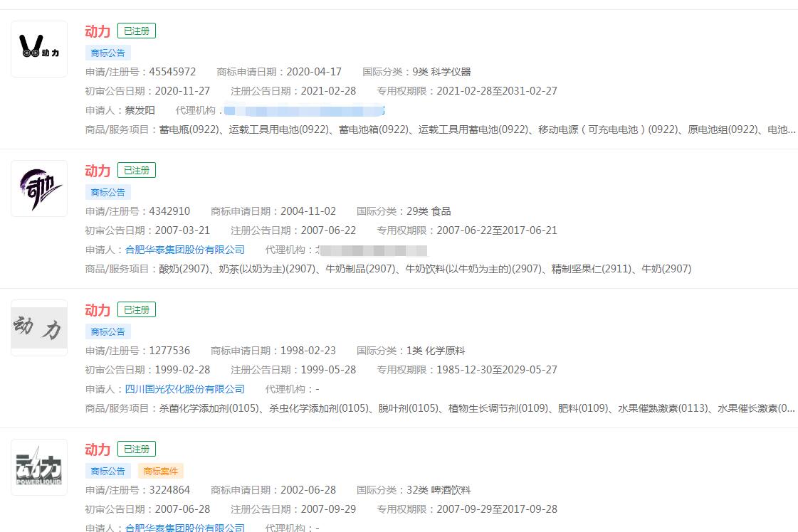Viewport: 798px width, 532px height.
Task: Click exclusive period 1985-12-30至2029-05-27
Action: tap(497, 370)
